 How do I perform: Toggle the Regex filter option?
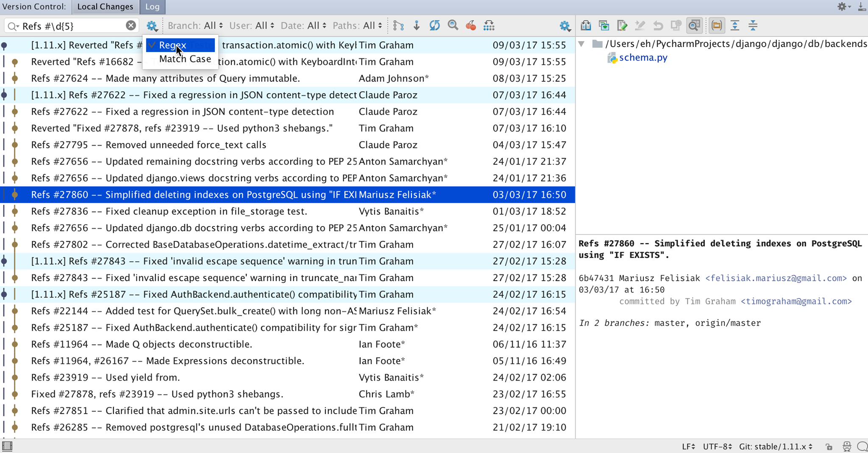coord(181,45)
